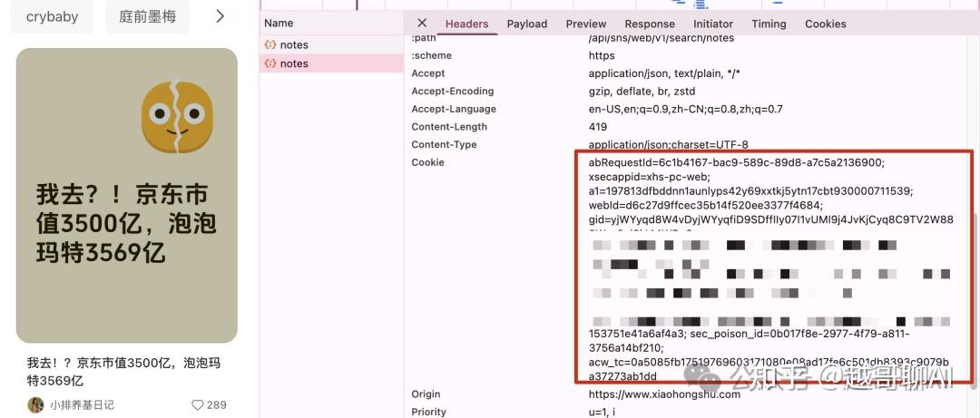
Task: Click the acw_tc cookie value line
Action: [769, 363]
